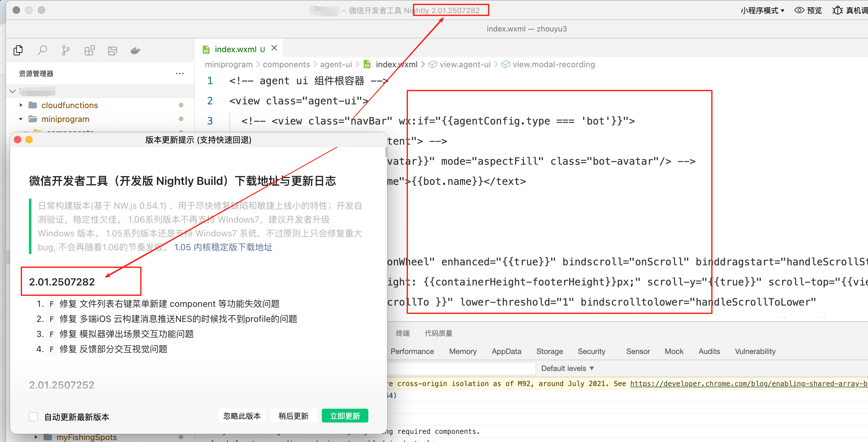Click the Preview eye icon
The image size is (868, 442).
[x=799, y=10]
